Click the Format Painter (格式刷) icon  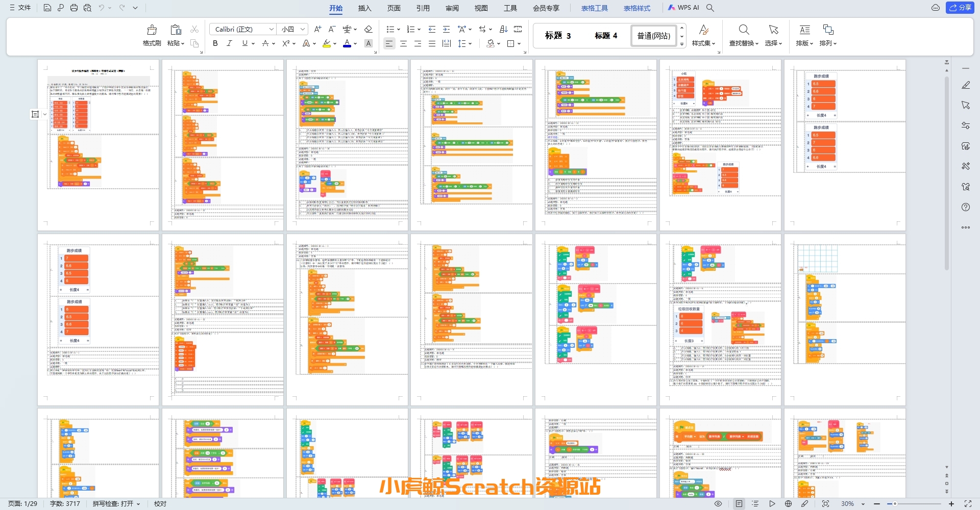(152, 30)
